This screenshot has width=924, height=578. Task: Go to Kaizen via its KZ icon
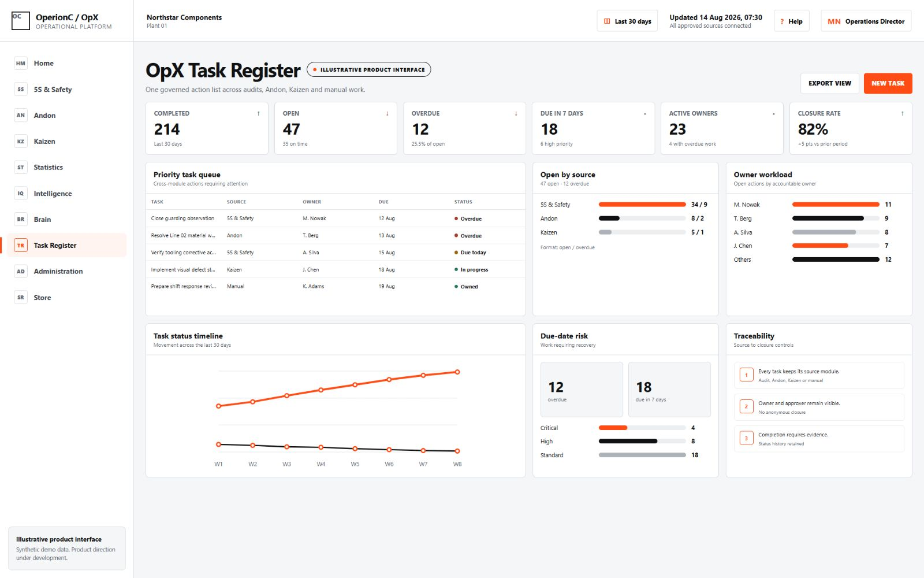[21, 142]
